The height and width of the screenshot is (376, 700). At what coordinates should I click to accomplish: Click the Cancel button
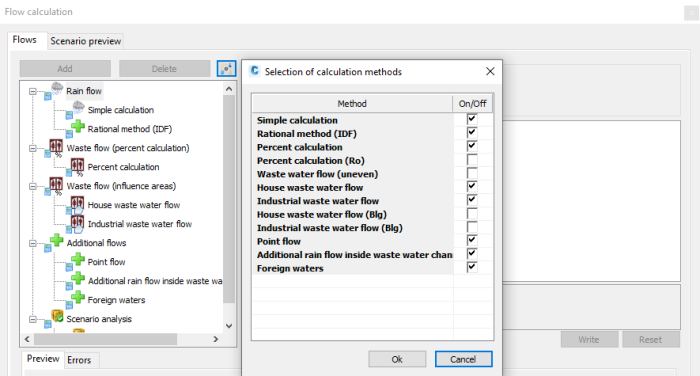pyautogui.click(x=463, y=359)
